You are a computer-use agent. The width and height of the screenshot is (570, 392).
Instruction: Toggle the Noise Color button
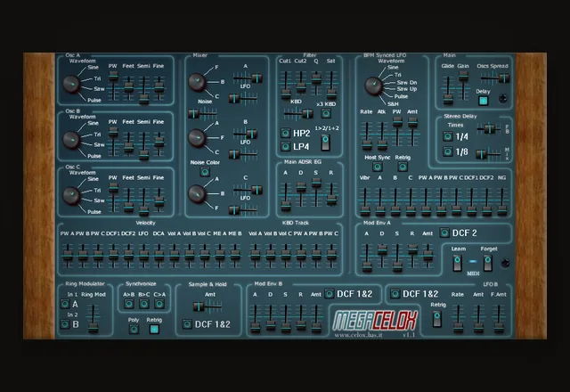[x=205, y=172]
